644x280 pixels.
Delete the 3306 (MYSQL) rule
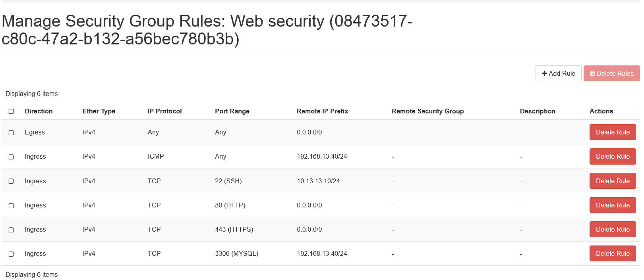tap(613, 253)
